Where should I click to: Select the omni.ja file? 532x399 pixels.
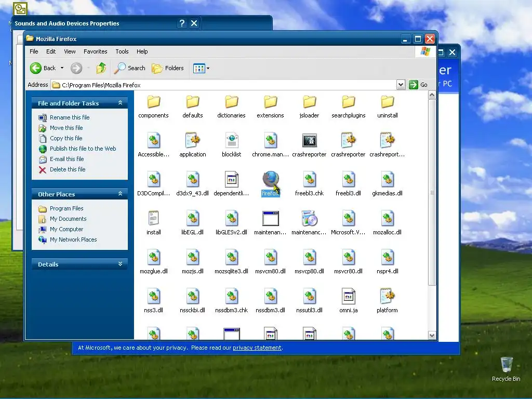point(349,296)
